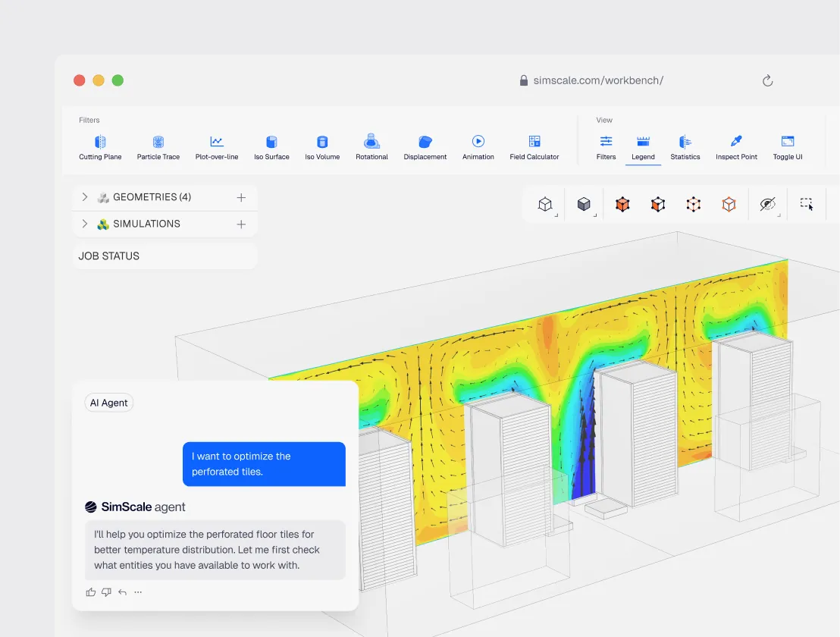Expand the SIMULATIONS tree
This screenshot has width=840, height=637.
(85, 224)
